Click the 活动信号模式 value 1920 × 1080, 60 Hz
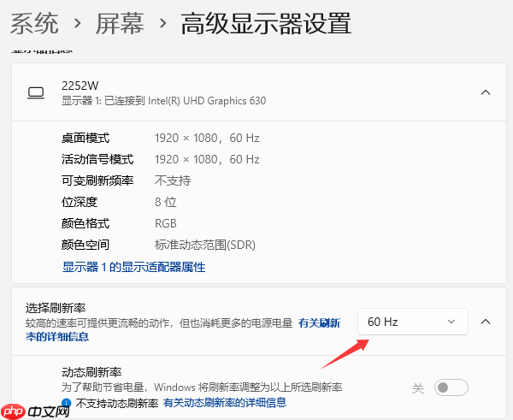The height and width of the screenshot is (420, 513). [x=207, y=159]
